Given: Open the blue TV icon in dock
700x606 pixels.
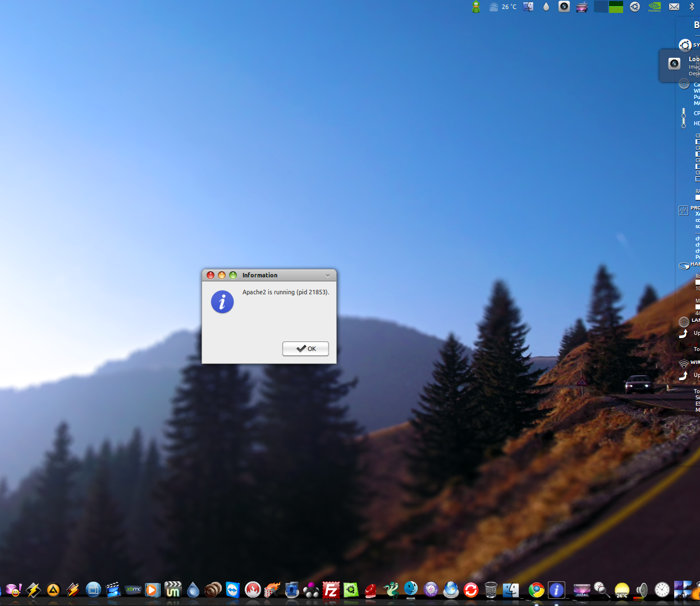Looking at the screenshot, I should coord(93,590).
